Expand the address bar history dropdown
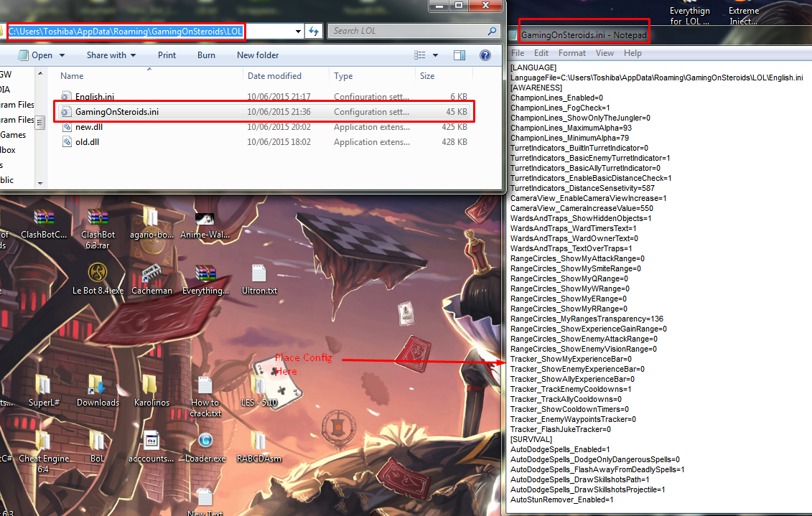This screenshot has width=812, height=516. click(x=298, y=31)
